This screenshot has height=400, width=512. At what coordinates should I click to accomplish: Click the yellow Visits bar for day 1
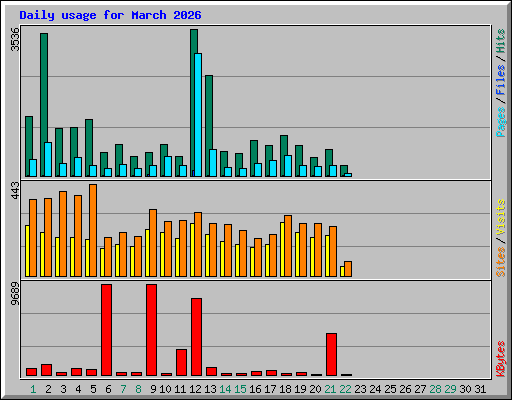click(x=27, y=251)
